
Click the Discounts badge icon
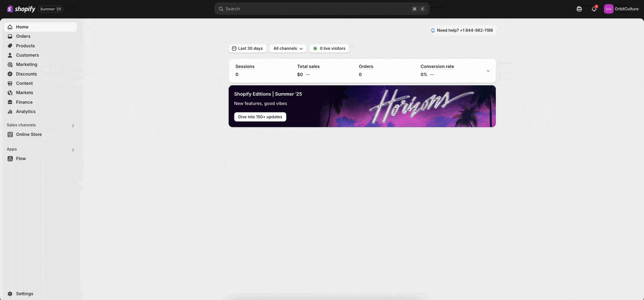click(x=10, y=74)
